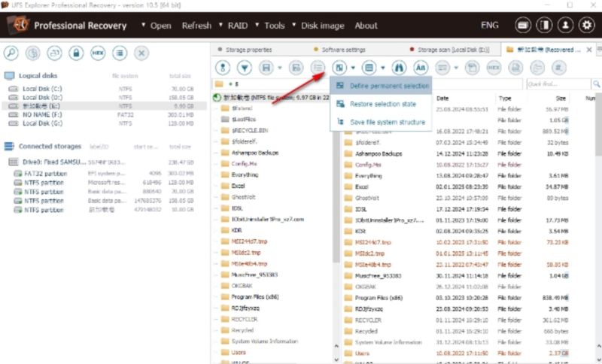Open the dropdown arrow beside save icon
The image size is (602, 364).
280,68
